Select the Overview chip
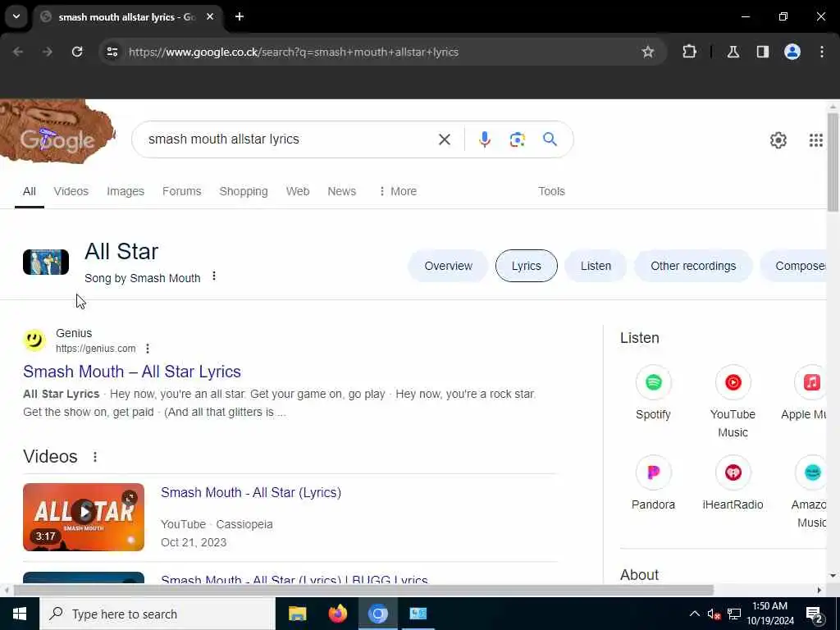Image resolution: width=840 pixels, height=630 pixels. [x=448, y=266]
